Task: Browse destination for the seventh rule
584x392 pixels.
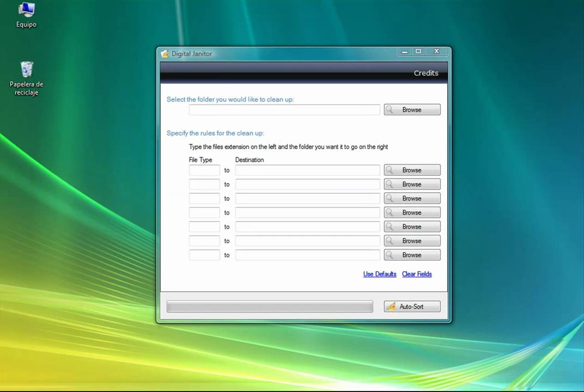Action: pos(412,255)
